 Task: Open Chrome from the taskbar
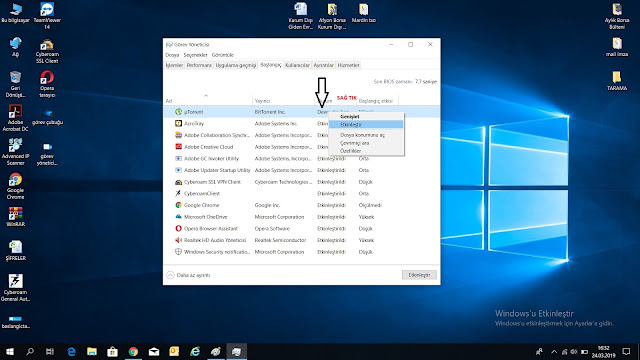pos(133,351)
